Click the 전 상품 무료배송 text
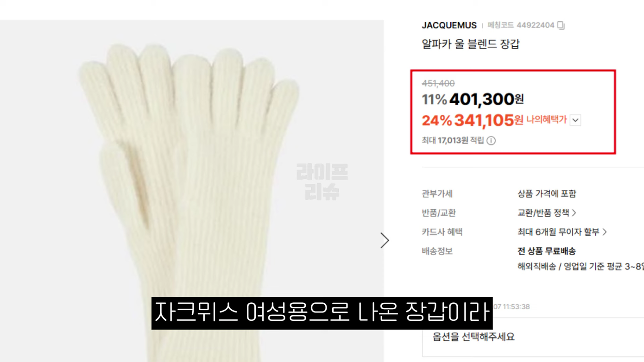Screen dimensions: 644x362 coord(547,251)
